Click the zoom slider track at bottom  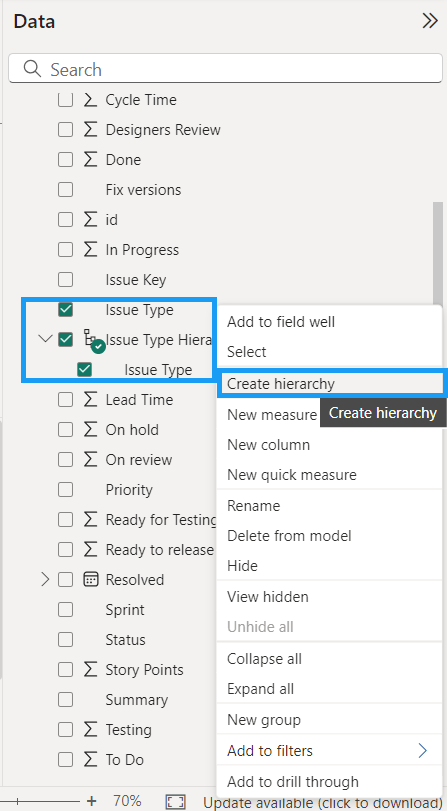[40, 801]
